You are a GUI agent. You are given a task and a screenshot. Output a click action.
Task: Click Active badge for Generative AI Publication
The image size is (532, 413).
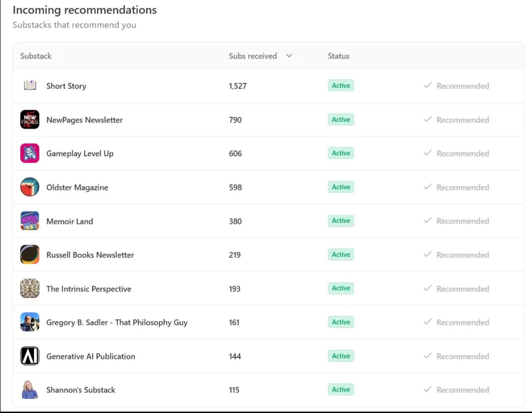pos(341,356)
